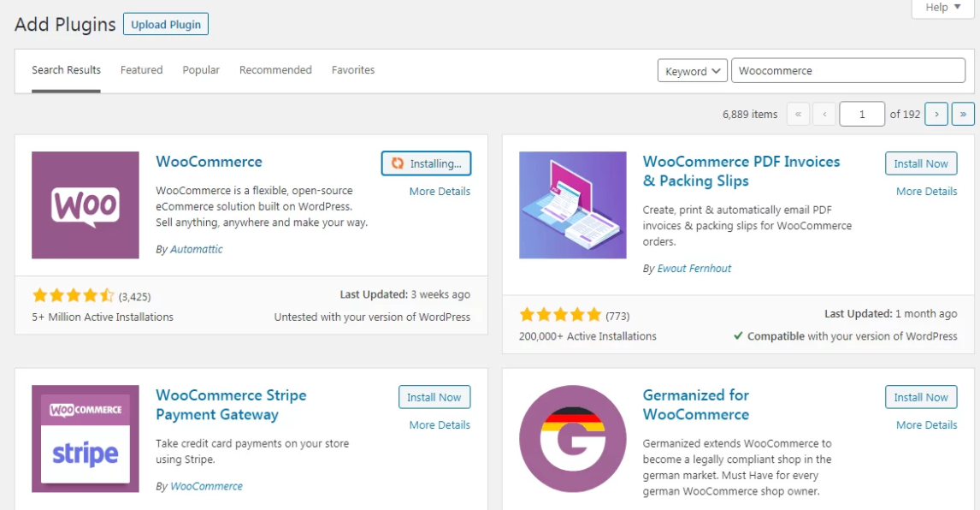Click the current page number field
Viewport: 980px width, 510px height.
pyautogui.click(x=861, y=114)
